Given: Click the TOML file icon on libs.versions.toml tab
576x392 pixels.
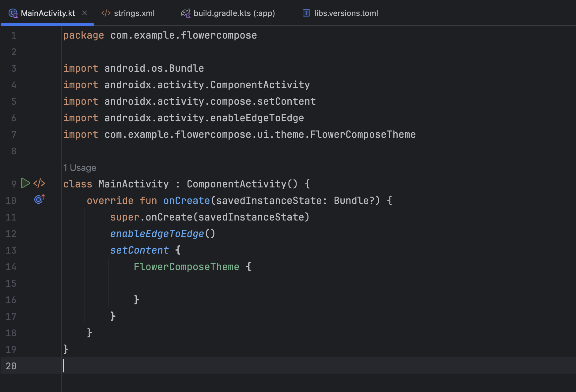Looking at the screenshot, I should 306,13.
